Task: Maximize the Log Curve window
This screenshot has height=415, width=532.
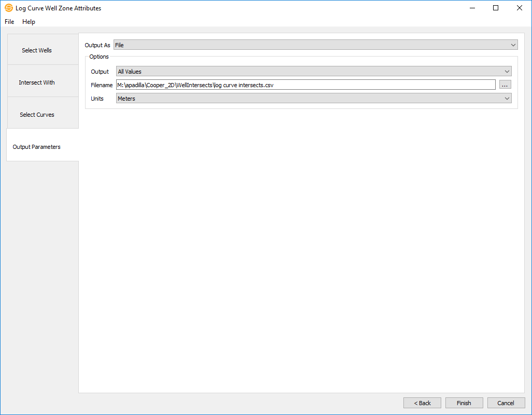Action: coord(496,8)
